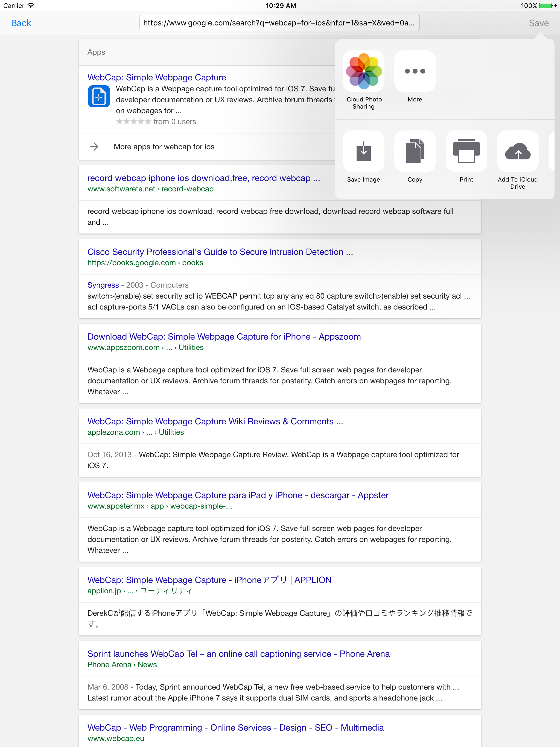Tap www.appster.mx URL line
This screenshot has height=747, width=560.
pyautogui.click(x=160, y=506)
